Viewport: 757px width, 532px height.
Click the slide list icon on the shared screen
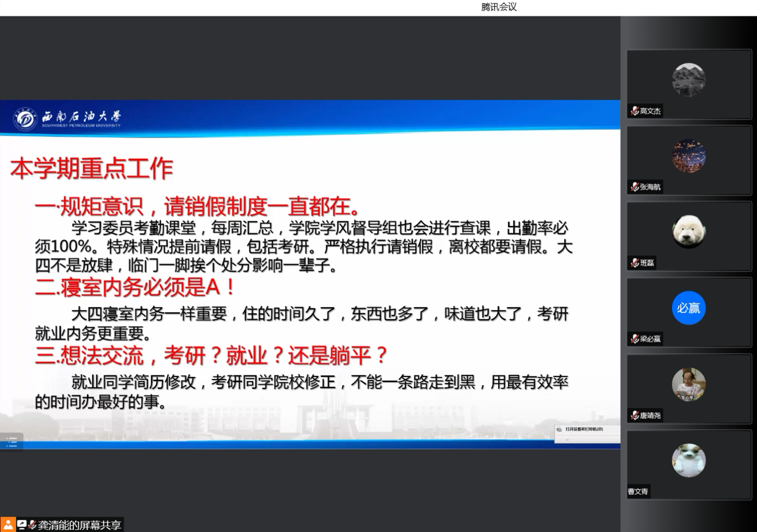pyautogui.click(x=11, y=442)
